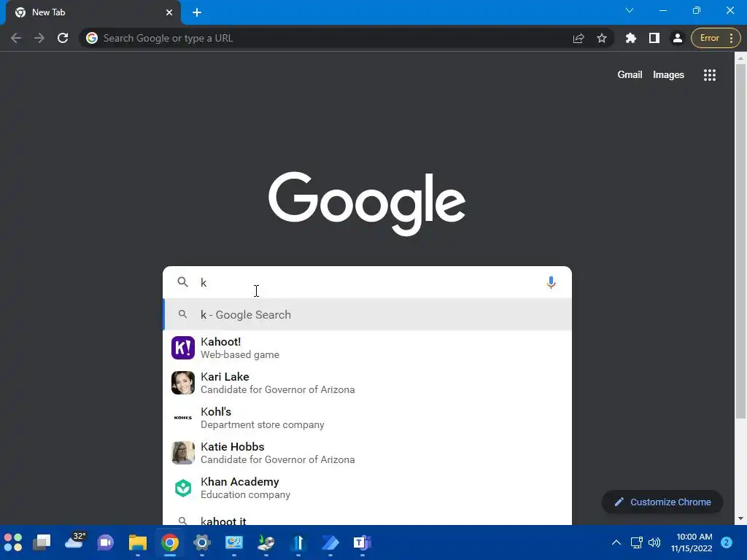Click the Chrome taskbar icon
Image resolution: width=747 pixels, height=560 pixels.
point(169,542)
